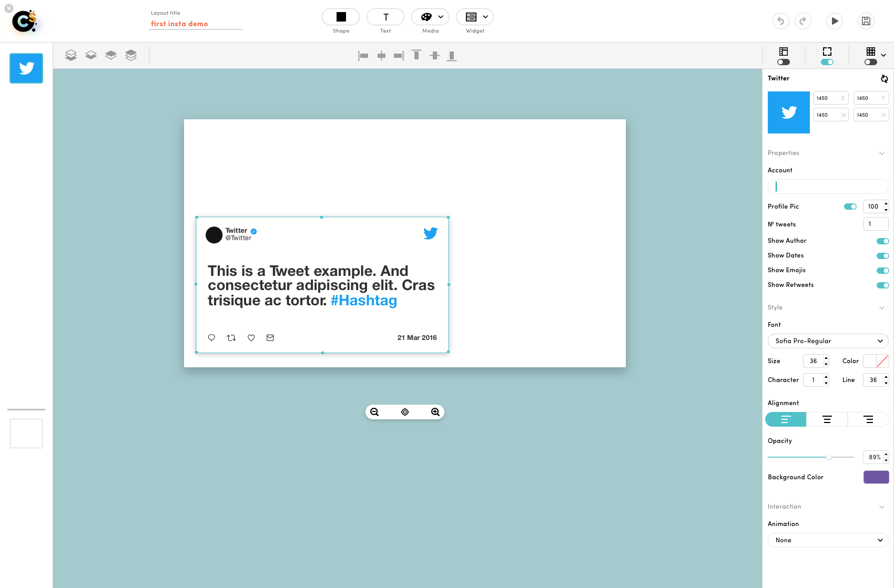Open the purple Background Color swatch
Image resolution: width=894 pixels, height=588 pixels.
tap(876, 477)
